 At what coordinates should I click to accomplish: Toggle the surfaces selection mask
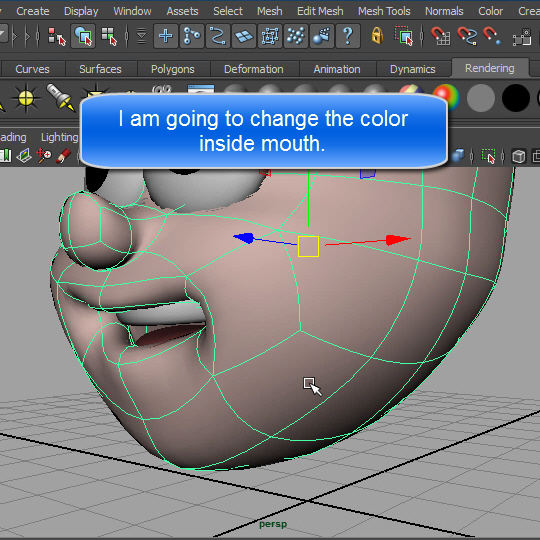[244, 36]
